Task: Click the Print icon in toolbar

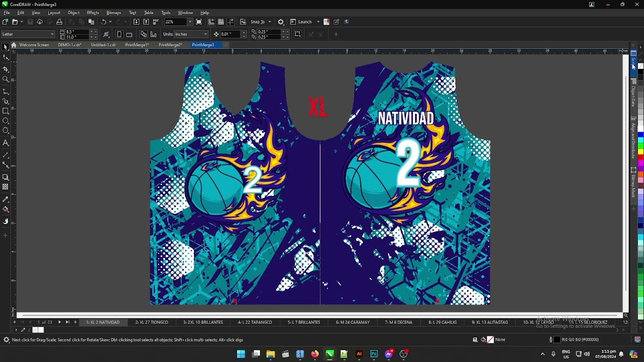Action: pos(59,22)
